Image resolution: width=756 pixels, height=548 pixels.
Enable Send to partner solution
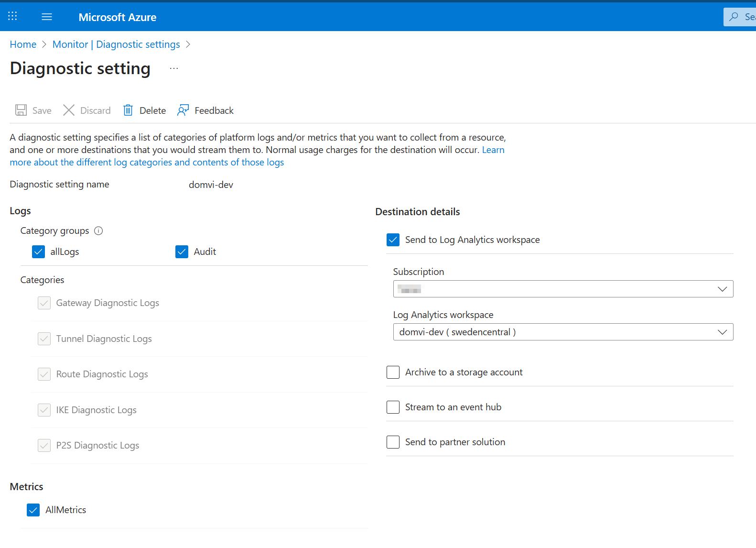click(x=393, y=442)
